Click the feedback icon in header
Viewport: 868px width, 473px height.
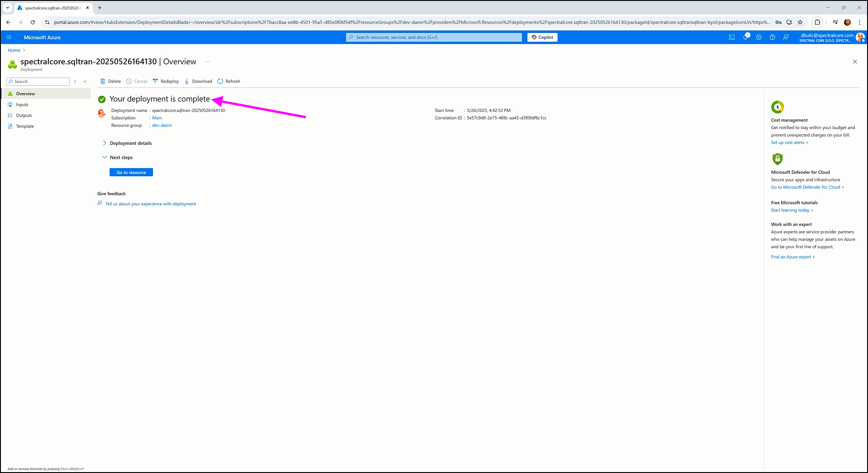coord(786,37)
